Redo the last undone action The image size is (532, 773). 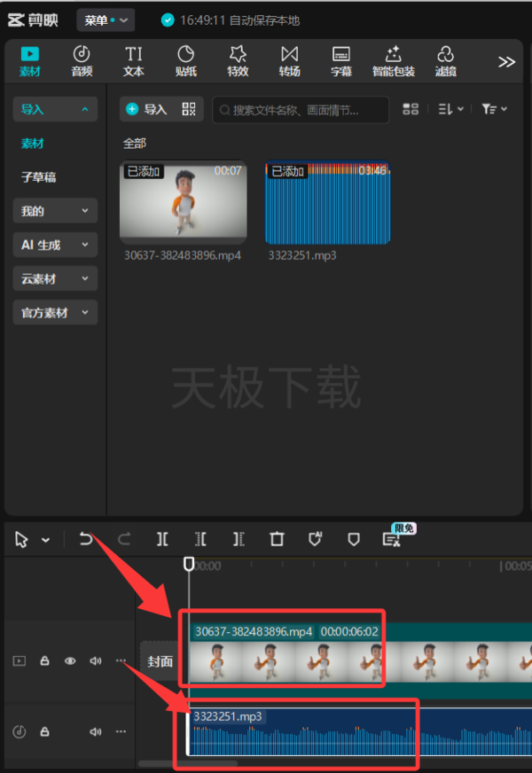tap(124, 539)
